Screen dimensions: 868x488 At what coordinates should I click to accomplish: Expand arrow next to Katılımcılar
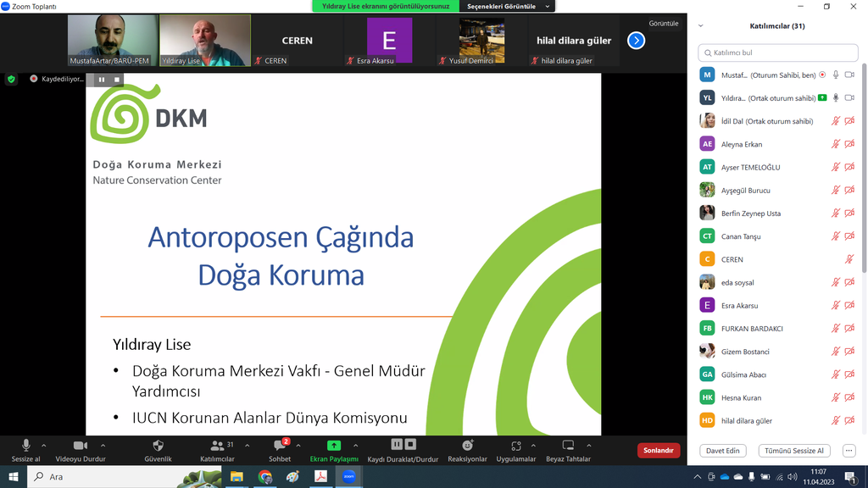(247, 446)
